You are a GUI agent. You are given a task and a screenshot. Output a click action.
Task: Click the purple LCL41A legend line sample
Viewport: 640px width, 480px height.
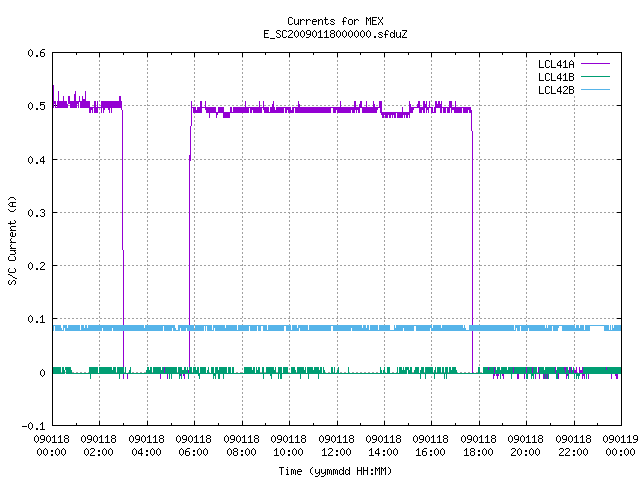(x=595, y=64)
